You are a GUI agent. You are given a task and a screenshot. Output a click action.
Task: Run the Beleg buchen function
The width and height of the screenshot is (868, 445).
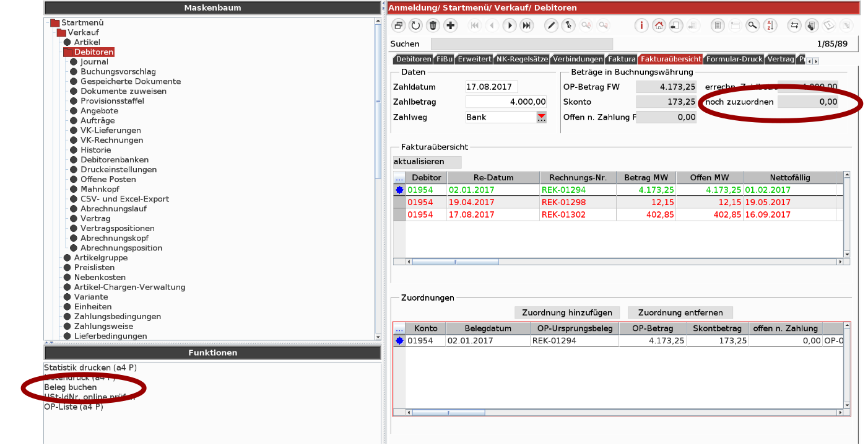tap(71, 387)
